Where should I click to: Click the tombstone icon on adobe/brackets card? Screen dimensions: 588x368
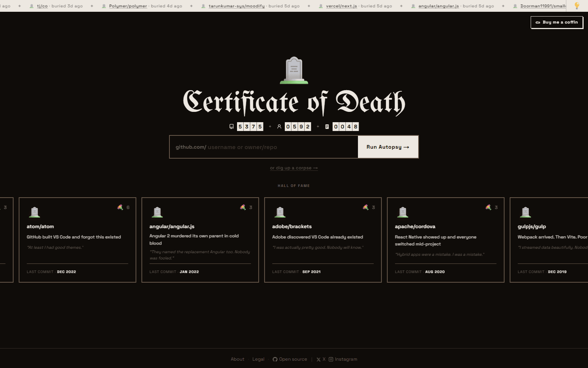280,212
